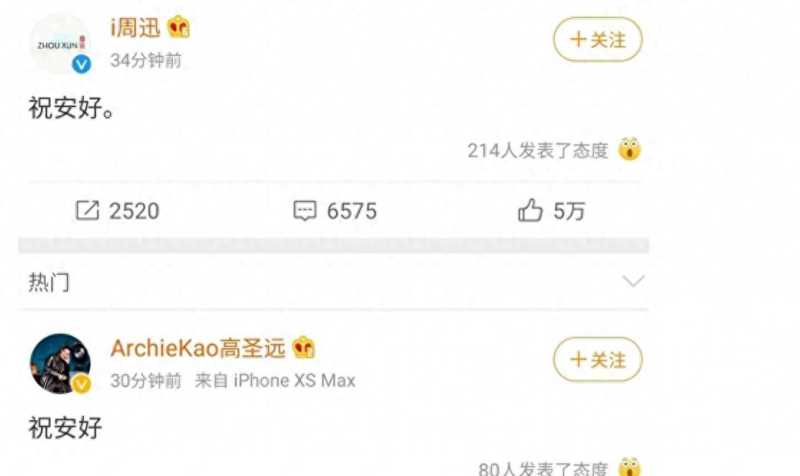Click surprised emoji next to 80人发表了态度
800x476 pixels.
pos(630,466)
